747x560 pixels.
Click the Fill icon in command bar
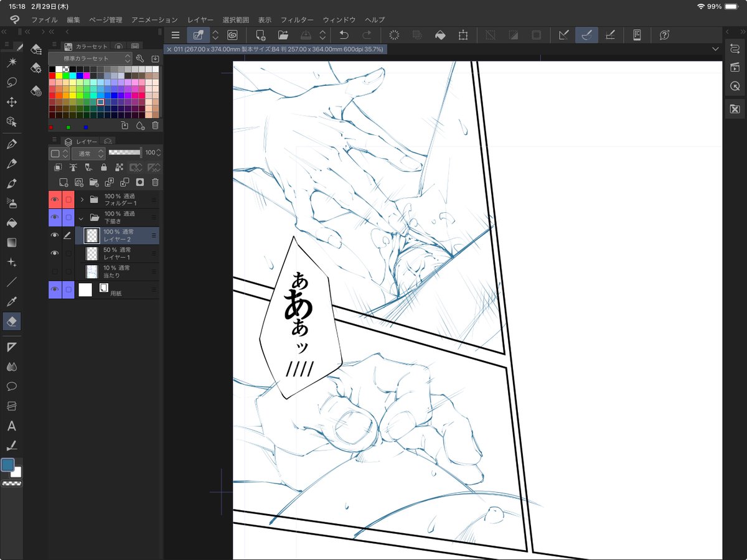(440, 35)
